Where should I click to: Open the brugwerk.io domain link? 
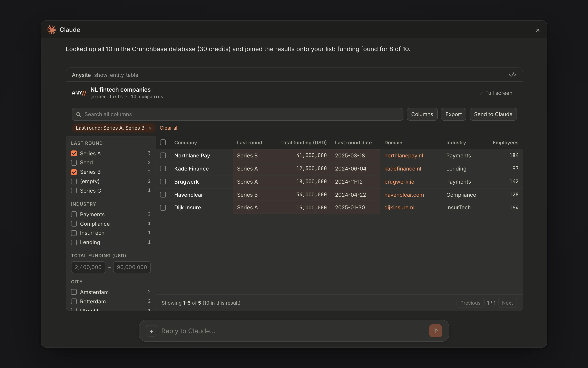(x=399, y=182)
